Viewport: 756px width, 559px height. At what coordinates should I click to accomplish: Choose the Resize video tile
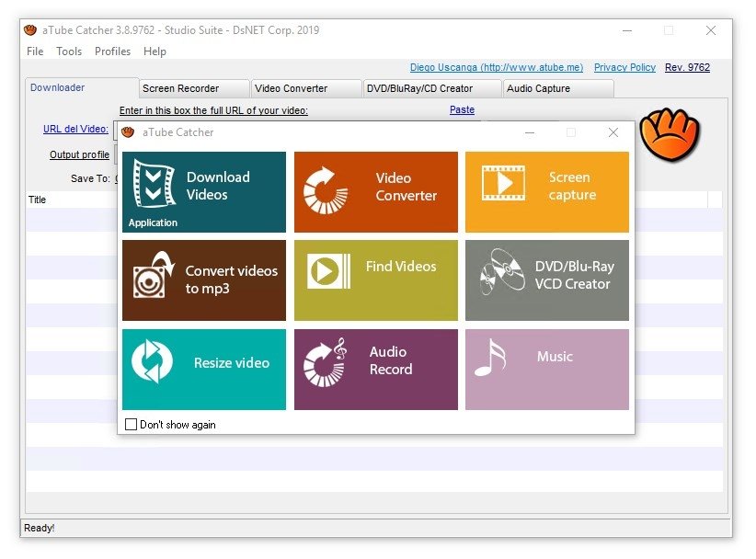point(204,369)
